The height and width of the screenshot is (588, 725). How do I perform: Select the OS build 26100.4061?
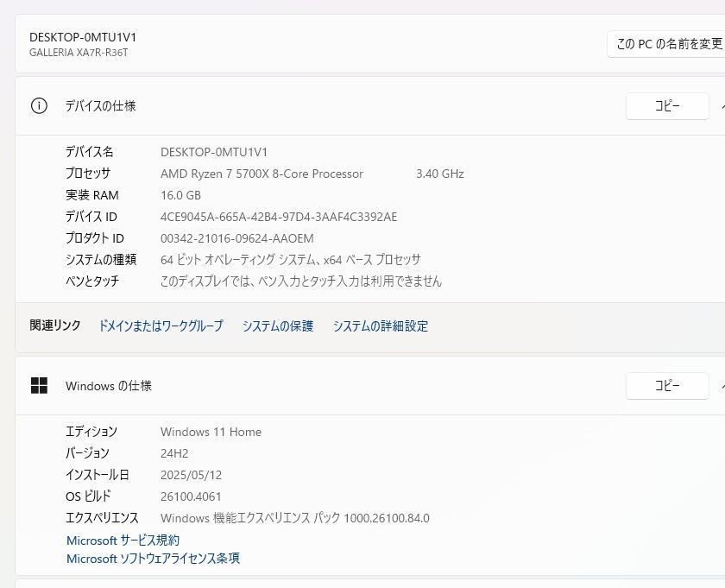click(x=191, y=496)
